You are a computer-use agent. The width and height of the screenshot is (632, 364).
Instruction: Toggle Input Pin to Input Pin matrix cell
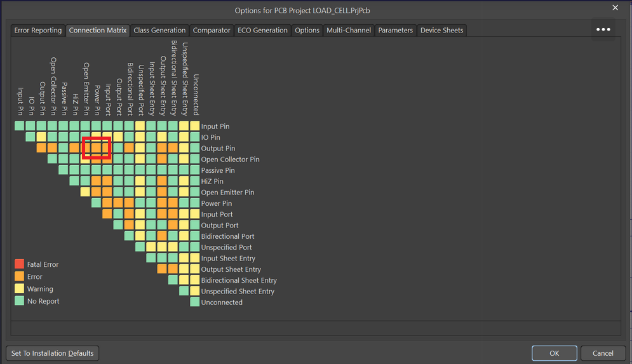tap(19, 126)
